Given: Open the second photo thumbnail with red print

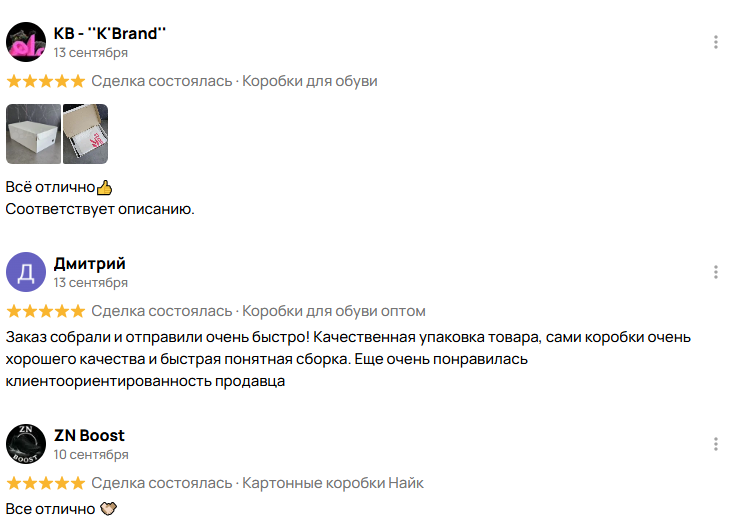Looking at the screenshot, I should 85,134.
